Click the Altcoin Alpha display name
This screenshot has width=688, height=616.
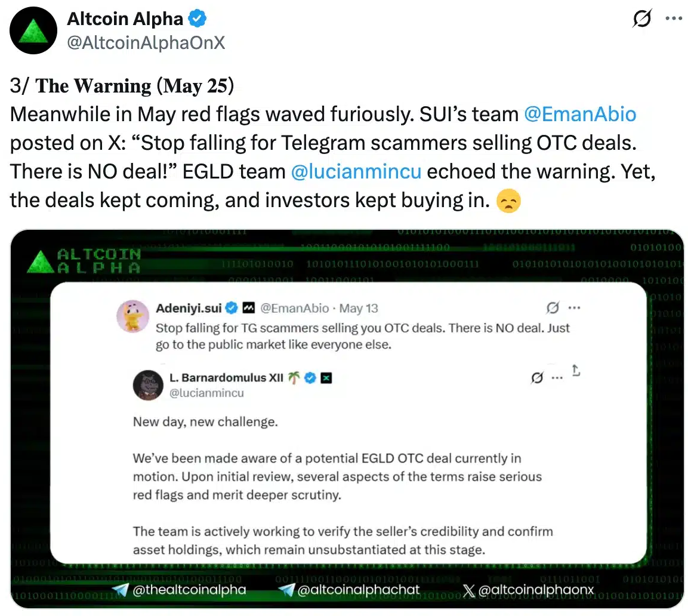coord(125,19)
